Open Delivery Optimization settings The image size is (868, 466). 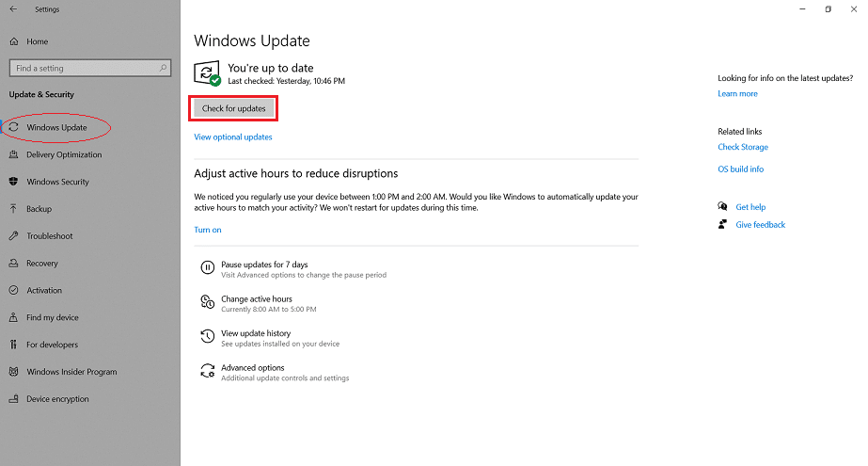(x=64, y=154)
